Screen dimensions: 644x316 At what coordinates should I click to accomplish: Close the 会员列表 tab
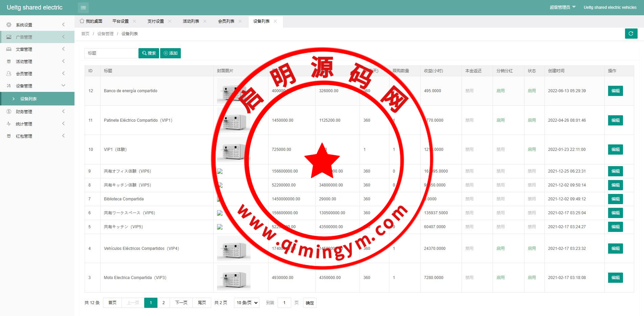[x=240, y=21]
